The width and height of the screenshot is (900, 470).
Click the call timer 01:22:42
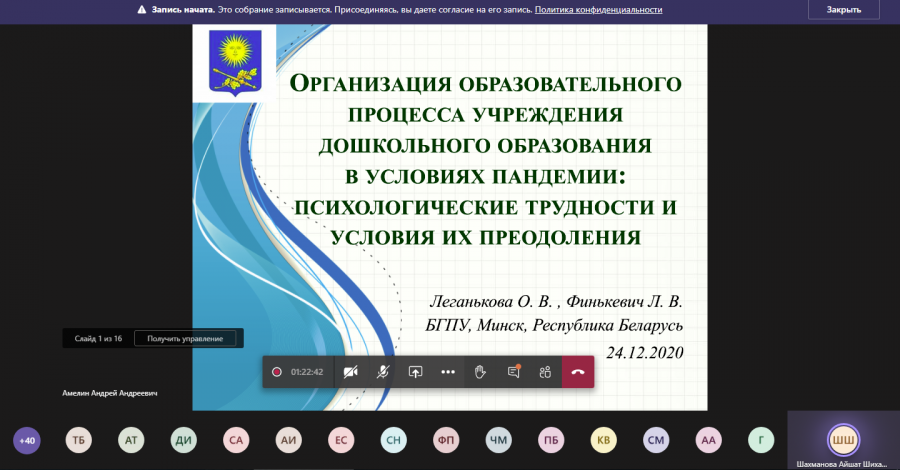tap(307, 372)
